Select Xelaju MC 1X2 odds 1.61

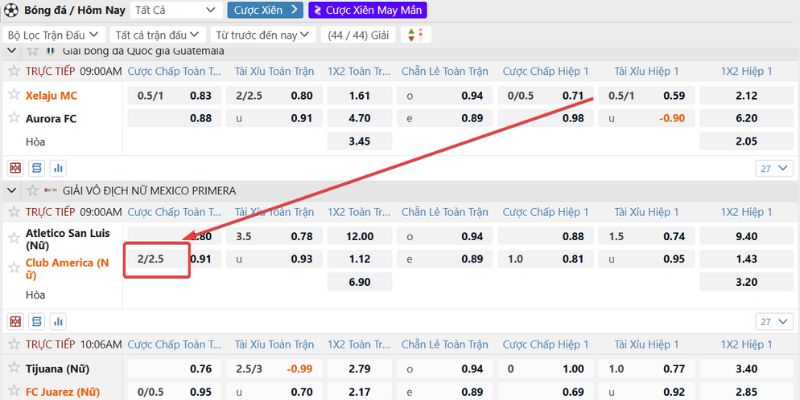(360, 96)
